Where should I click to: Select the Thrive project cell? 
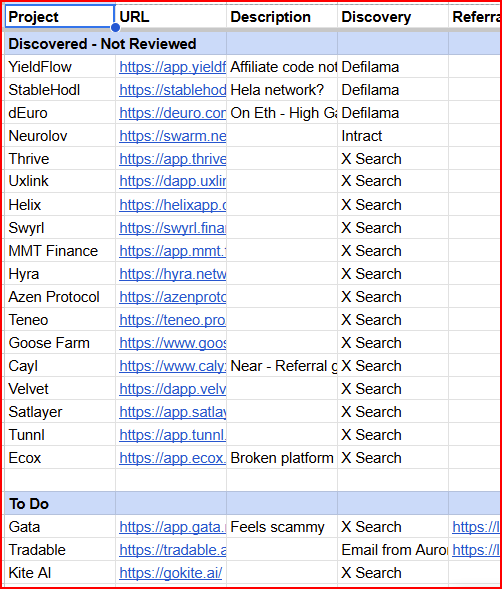pyautogui.click(x=60, y=159)
